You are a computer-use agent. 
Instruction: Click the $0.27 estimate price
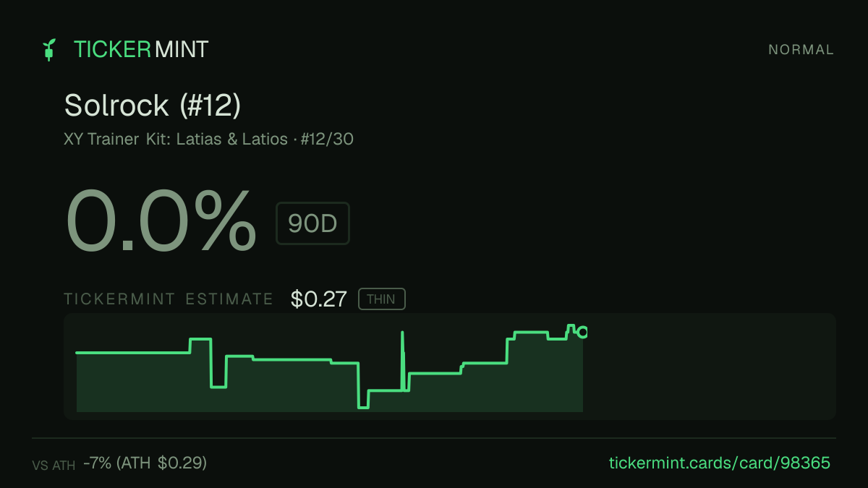319,299
